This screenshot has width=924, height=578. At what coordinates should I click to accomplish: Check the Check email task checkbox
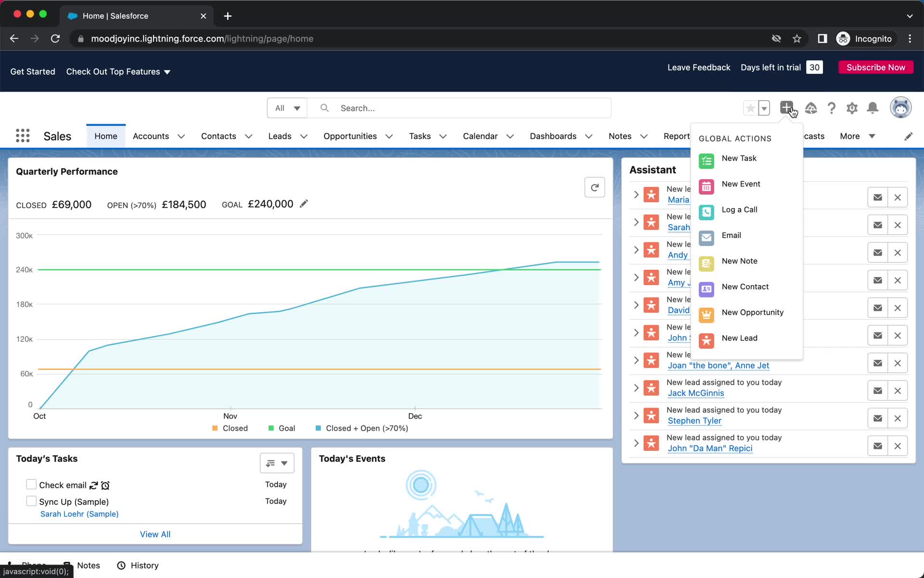[31, 484]
